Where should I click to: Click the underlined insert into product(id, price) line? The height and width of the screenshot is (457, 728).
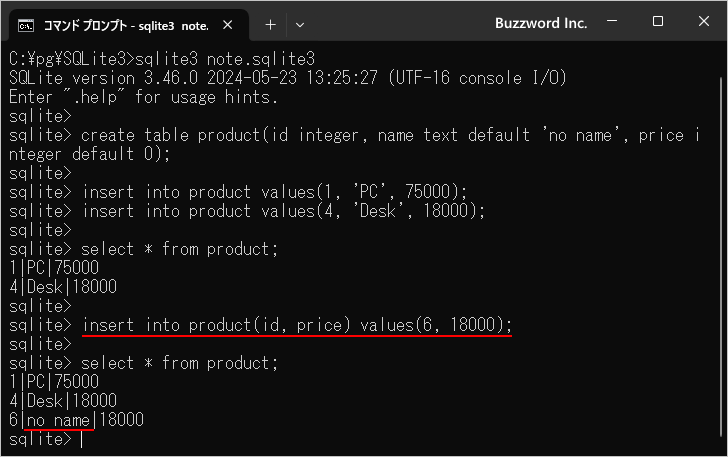[297, 325]
